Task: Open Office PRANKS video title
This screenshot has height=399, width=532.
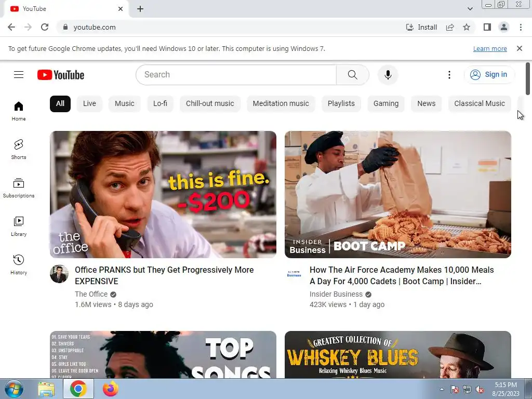Action: [x=164, y=275]
